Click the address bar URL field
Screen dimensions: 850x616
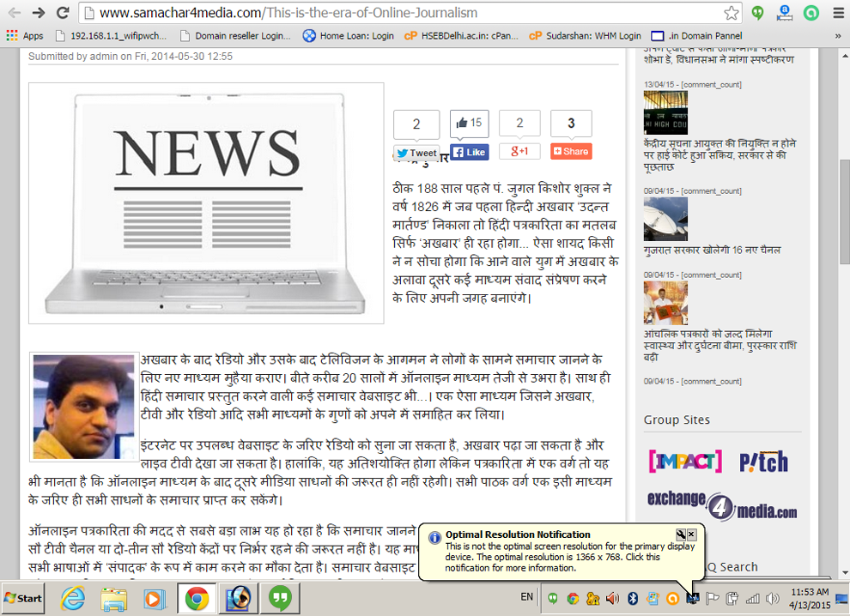pyautogui.click(x=404, y=13)
